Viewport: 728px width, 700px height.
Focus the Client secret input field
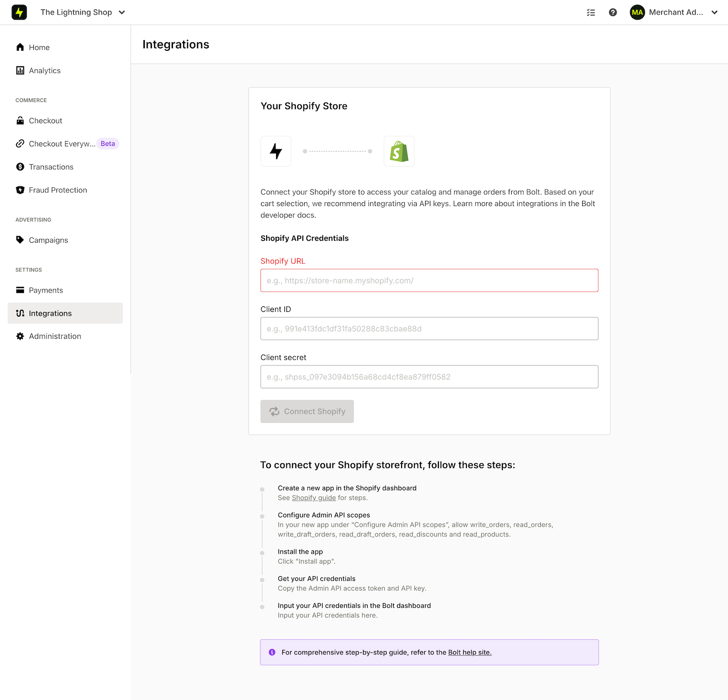coord(429,377)
